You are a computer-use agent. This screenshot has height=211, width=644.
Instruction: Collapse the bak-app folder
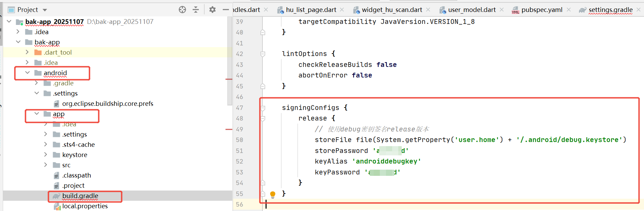coord(18,42)
